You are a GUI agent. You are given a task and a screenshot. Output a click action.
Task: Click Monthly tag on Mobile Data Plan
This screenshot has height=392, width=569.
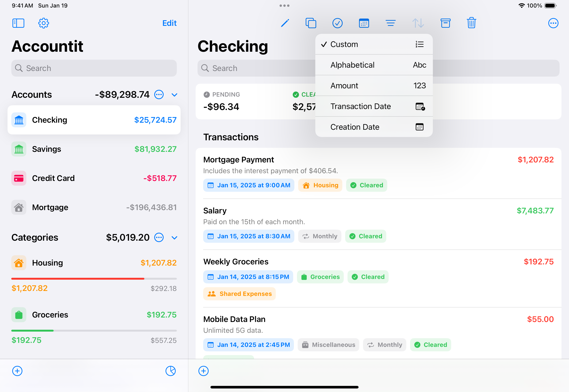384,345
